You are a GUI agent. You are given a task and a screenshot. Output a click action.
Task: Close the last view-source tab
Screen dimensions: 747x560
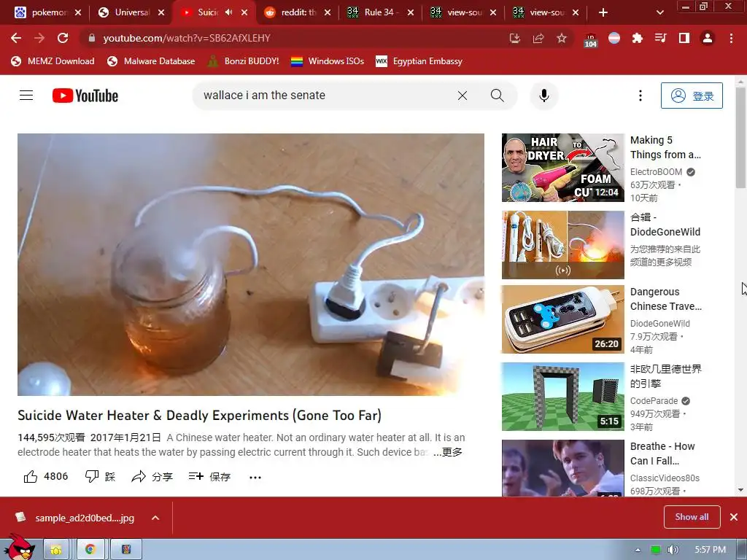[x=576, y=12]
